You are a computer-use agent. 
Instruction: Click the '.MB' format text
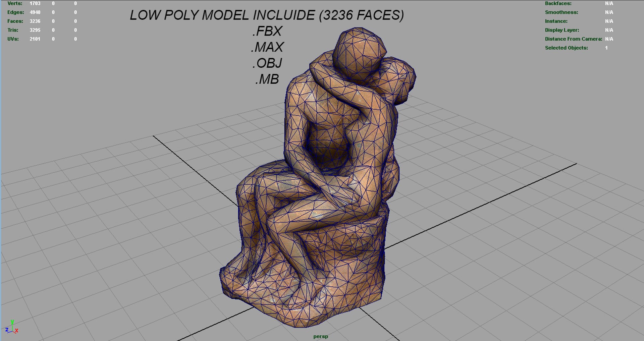(267, 79)
